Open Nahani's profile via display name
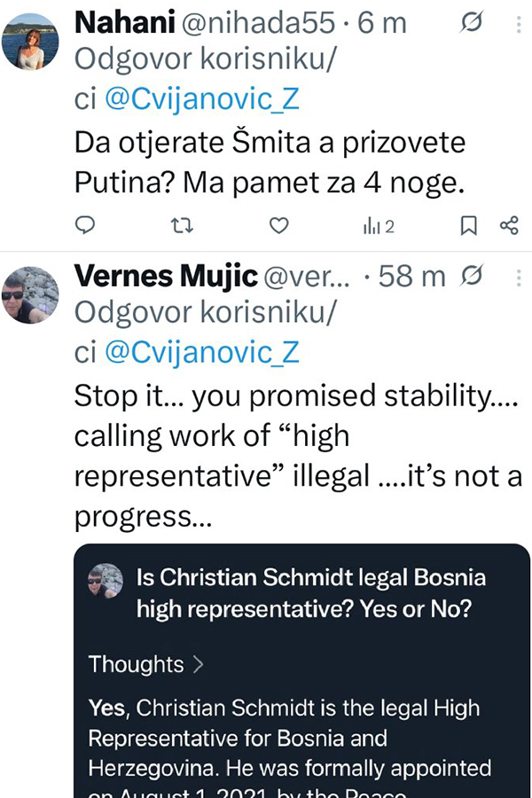This screenshot has width=532, height=798. point(124,23)
